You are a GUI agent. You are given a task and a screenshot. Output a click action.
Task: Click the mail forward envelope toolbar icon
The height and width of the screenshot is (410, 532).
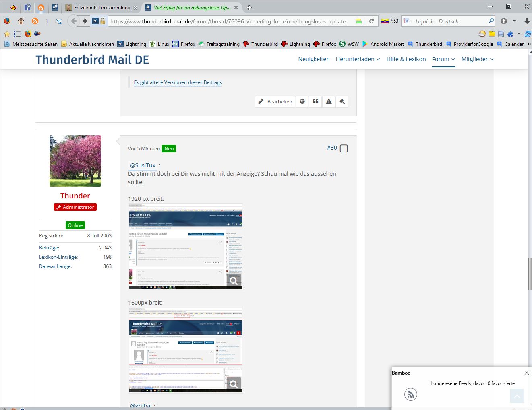59,21
